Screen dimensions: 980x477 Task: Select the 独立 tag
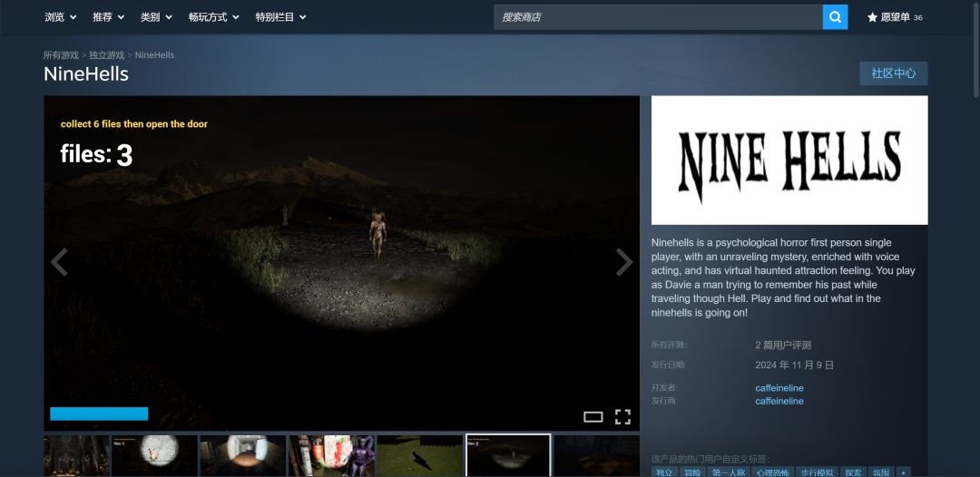click(663, 472)
